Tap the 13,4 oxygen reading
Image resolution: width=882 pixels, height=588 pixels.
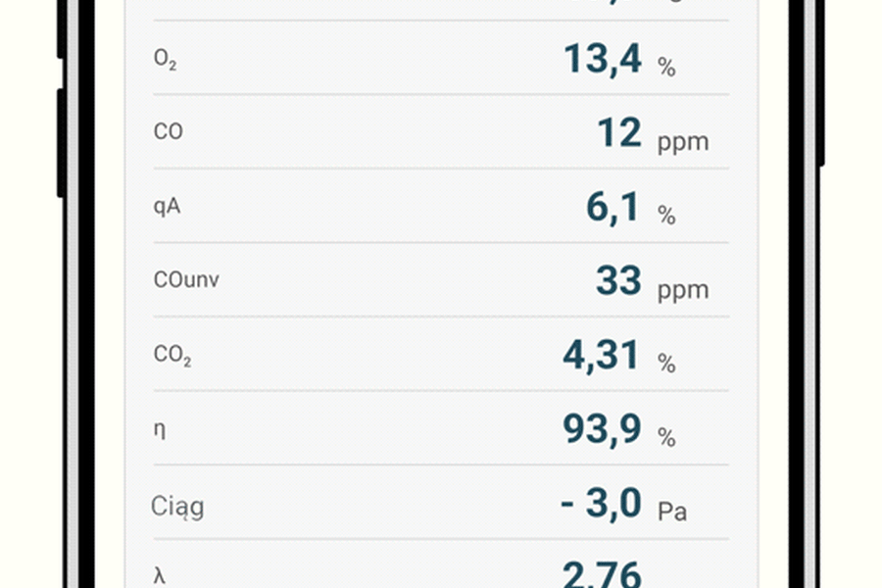(x=603, y=59)
